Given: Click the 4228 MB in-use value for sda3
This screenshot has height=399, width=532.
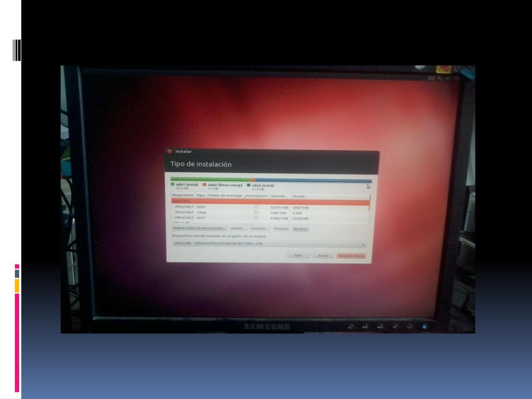Looking at the screenshot, I should coord(300,219).
